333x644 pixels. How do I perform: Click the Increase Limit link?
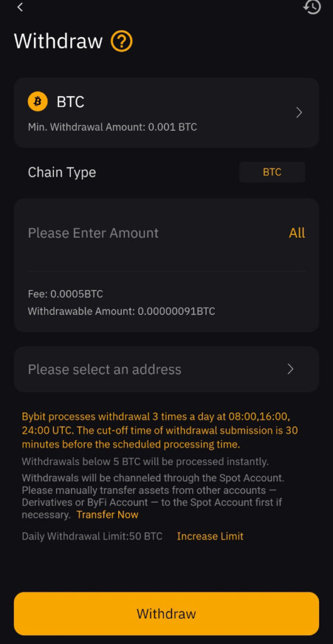click(210, 536)
